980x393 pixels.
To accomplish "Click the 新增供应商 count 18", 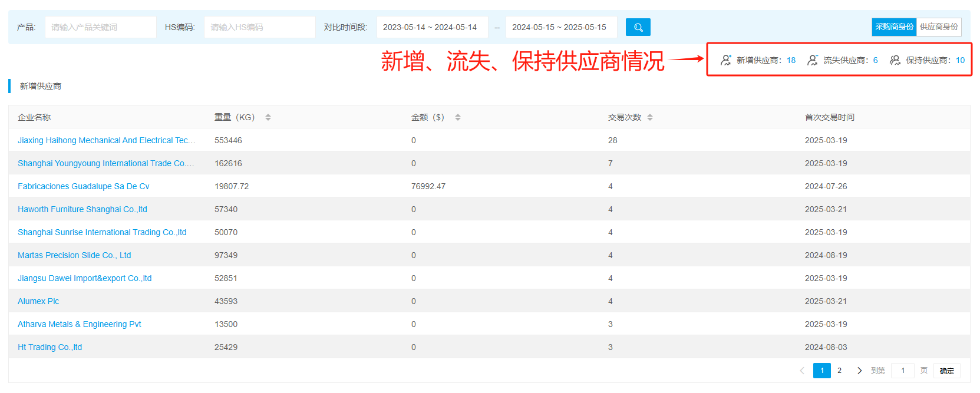I will 791,60.
